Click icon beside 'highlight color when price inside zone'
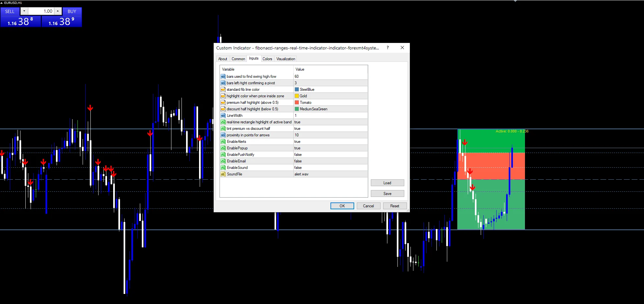 point(223,96)
